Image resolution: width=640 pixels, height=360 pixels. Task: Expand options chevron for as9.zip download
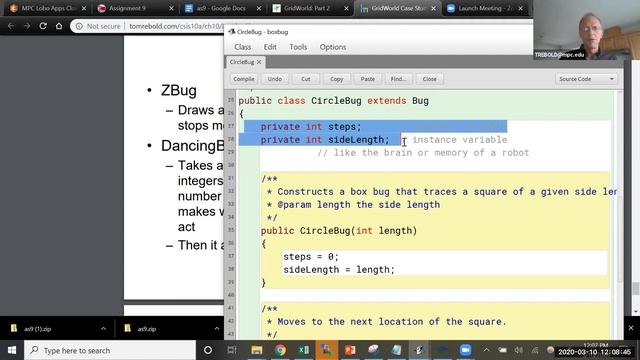click(216, 329)
